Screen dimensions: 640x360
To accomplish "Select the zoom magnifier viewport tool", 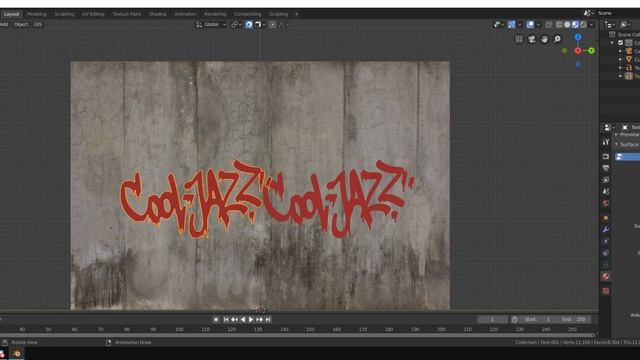I will (x=557, y=39).
